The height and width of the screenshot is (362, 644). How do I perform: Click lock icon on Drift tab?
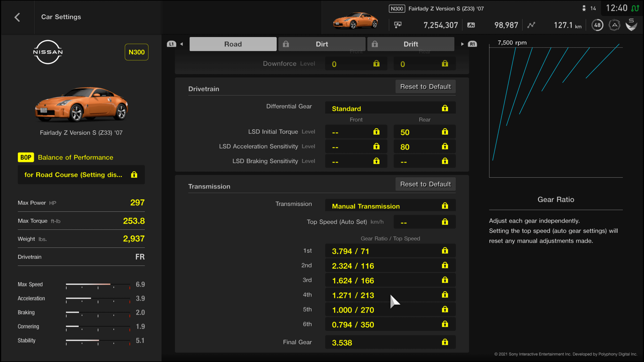[x=374, y=44]
